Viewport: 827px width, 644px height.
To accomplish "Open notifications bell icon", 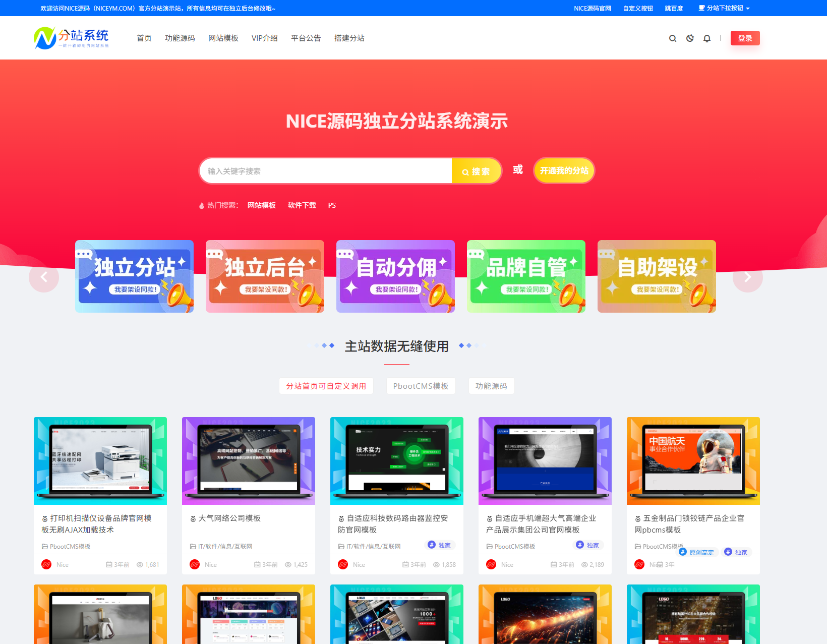I will 707,38.
